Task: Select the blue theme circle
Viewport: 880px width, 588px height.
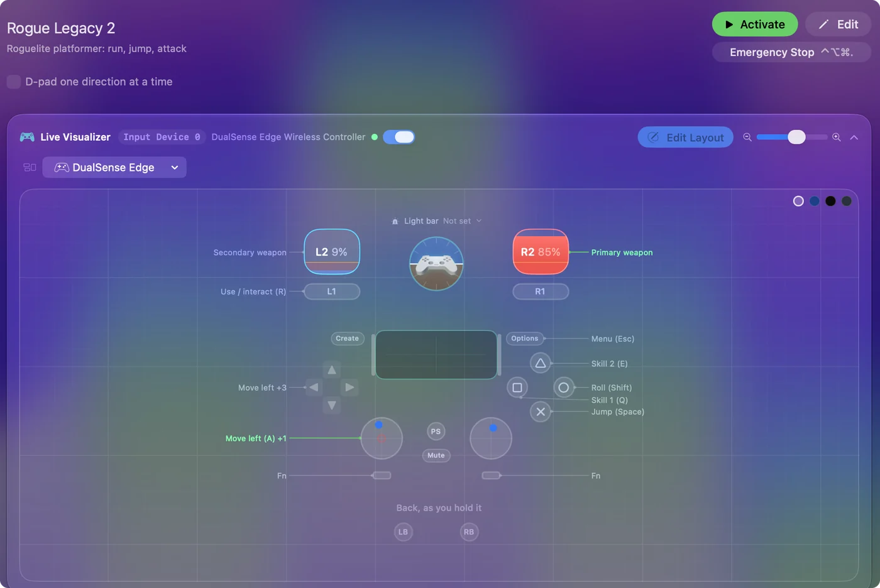Action: click(815, 201)
